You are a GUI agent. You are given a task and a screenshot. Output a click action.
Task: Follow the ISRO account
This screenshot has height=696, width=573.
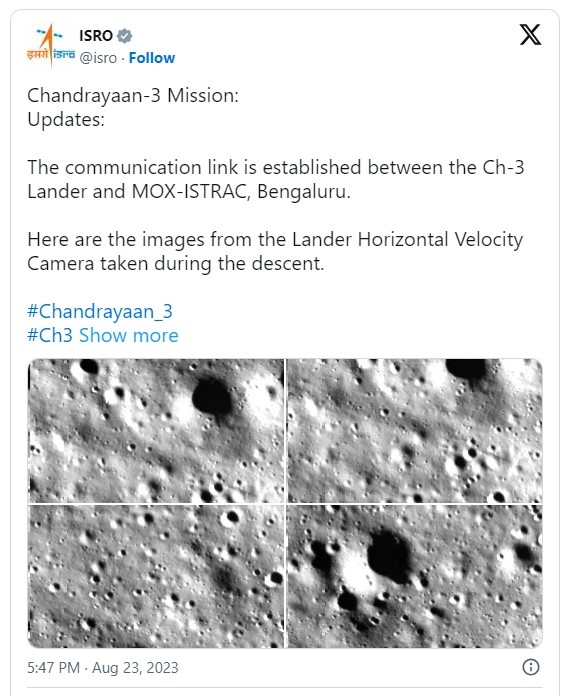152,58
